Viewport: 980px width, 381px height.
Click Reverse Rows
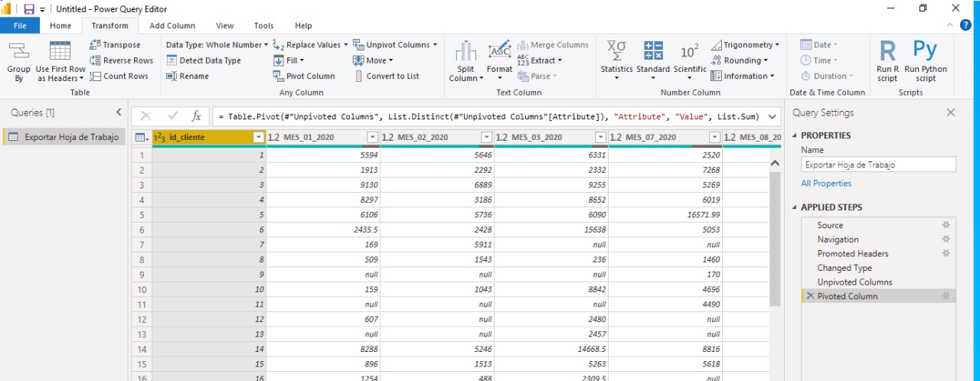[122, 60]
